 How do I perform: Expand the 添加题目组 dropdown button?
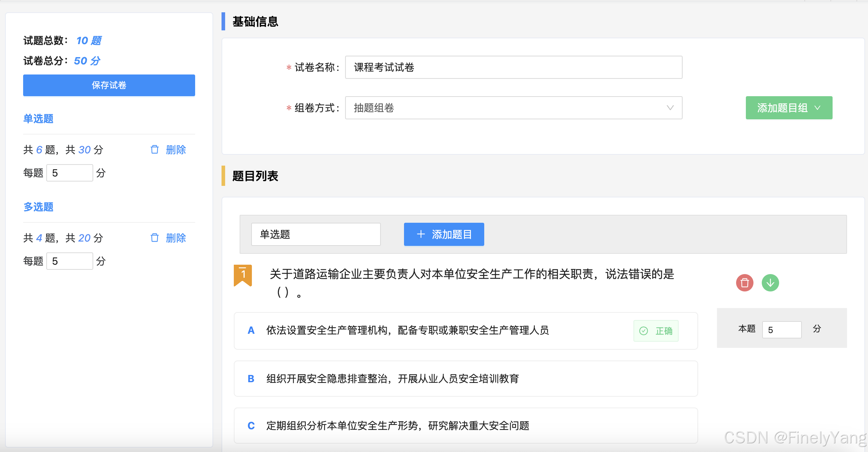click(788, 108)
